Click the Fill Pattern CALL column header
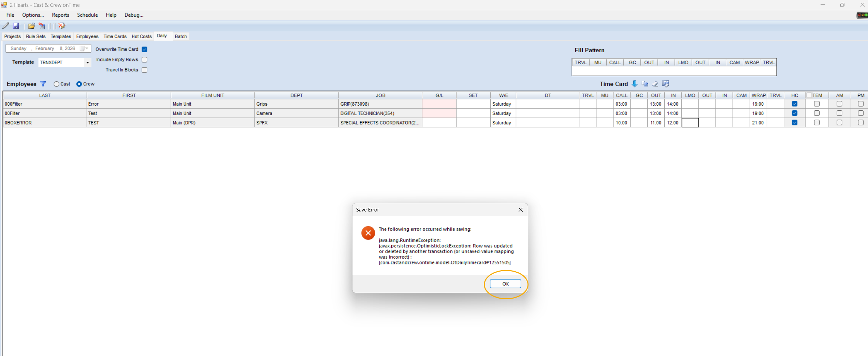 tap(615, 63)
